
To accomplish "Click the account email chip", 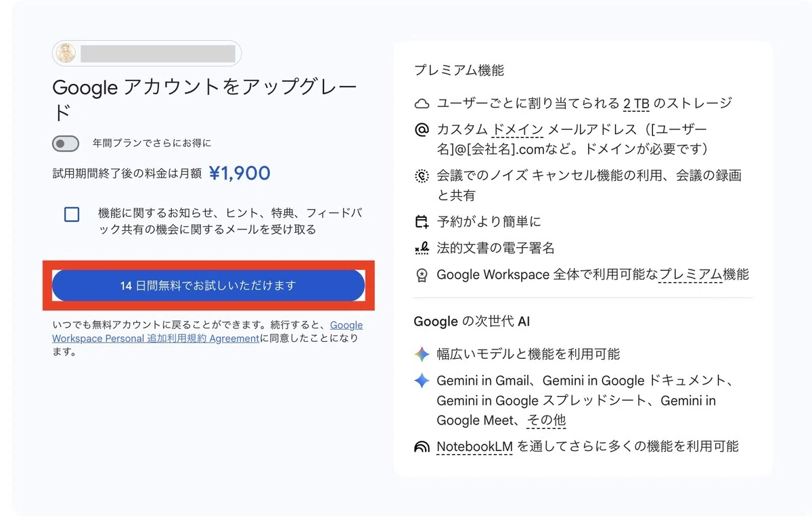I will click(x=147, y=53).
